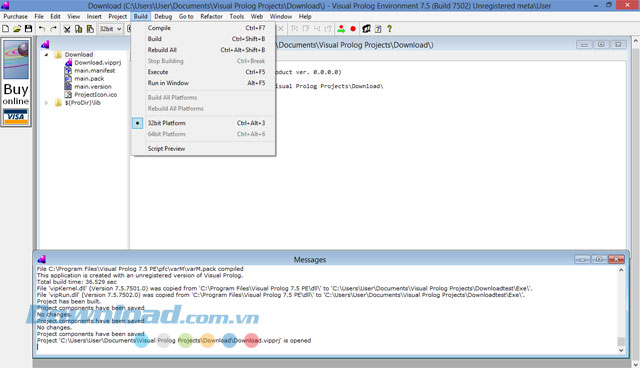Click the main.version file icon

click(x=68, y=86)
